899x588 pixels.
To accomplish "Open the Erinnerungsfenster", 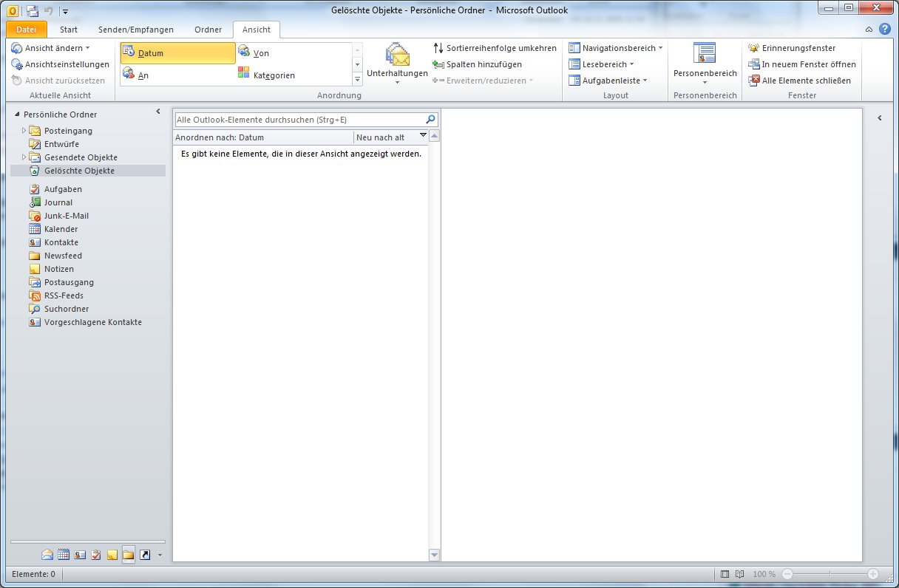I will pyautogui.click(x=791, y=48).
